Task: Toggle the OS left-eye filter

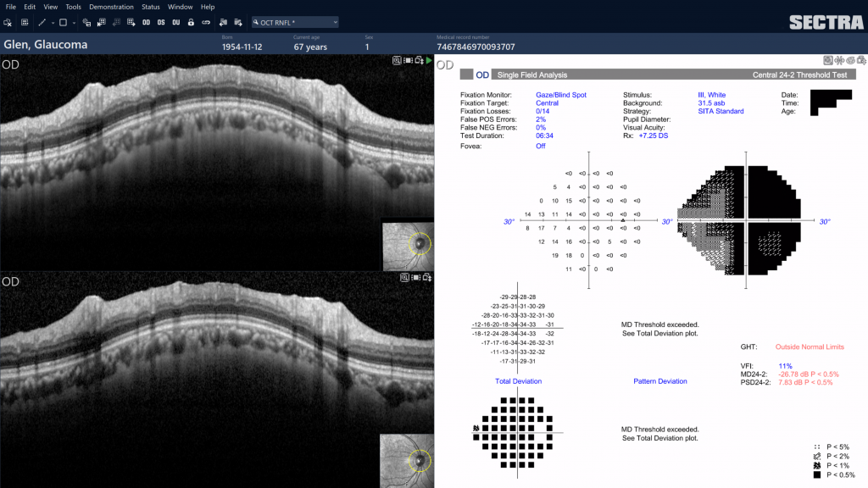Action: point(161,22)
